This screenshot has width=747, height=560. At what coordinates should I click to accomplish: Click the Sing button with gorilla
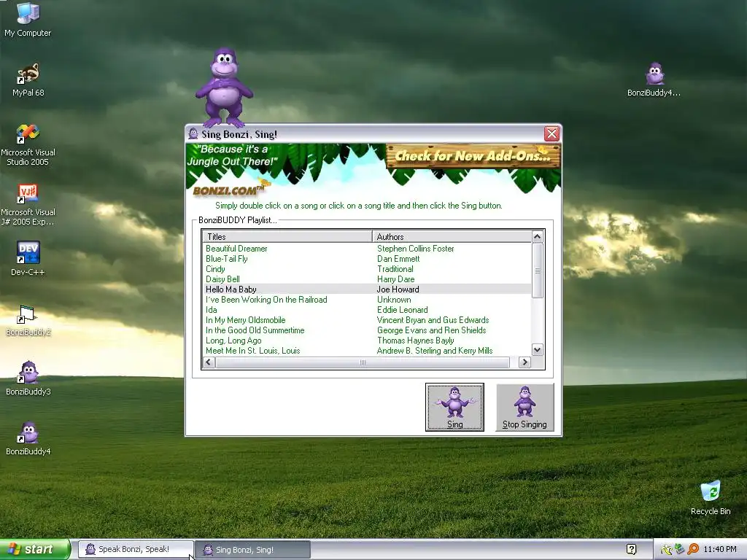[454, 407]
